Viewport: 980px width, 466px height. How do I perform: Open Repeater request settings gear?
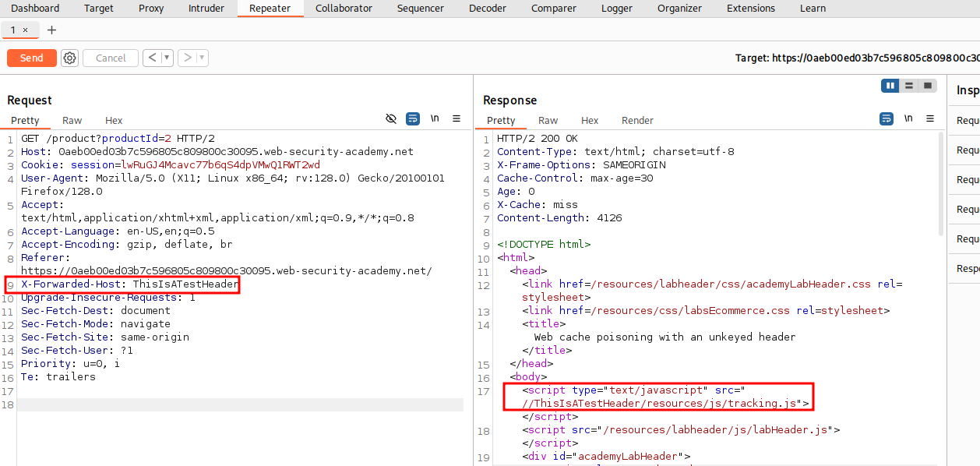coord(69,58)
